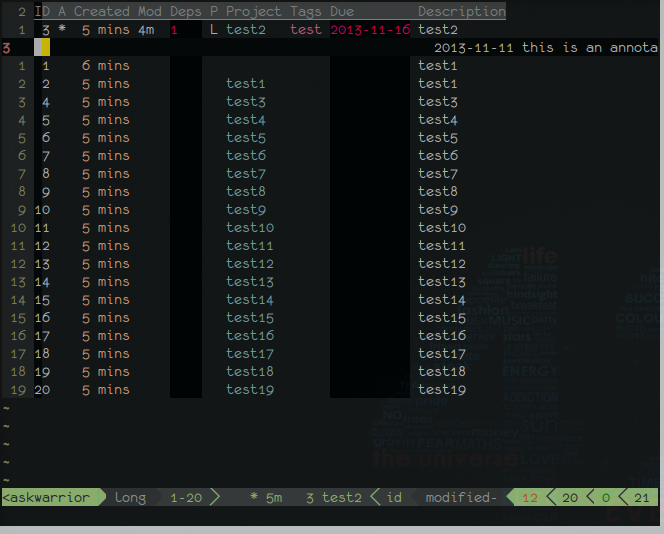
Task: Click the green 0 count in the status line
Action: [x=606, y=497]
